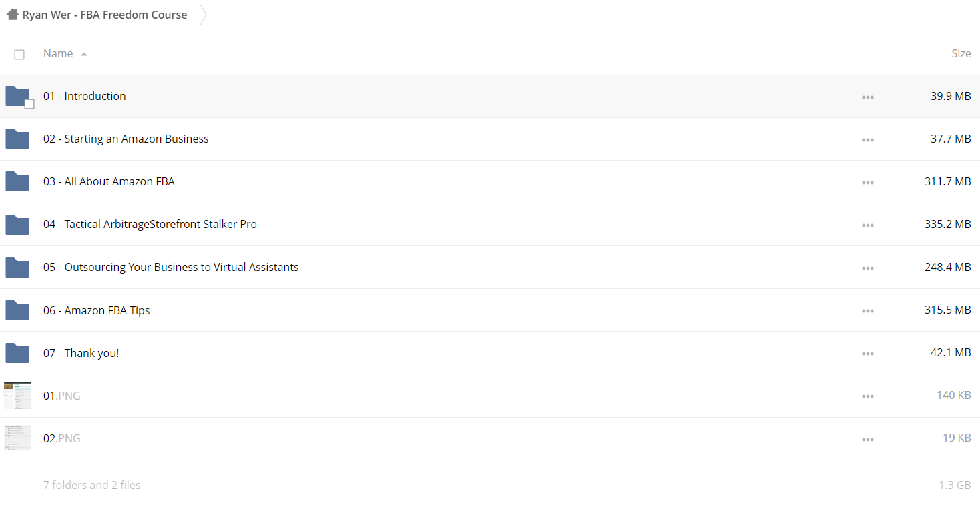Viewport: 980px width, 515px height.
Task: Click the 19 KB size value
Action: coord(957,438)
